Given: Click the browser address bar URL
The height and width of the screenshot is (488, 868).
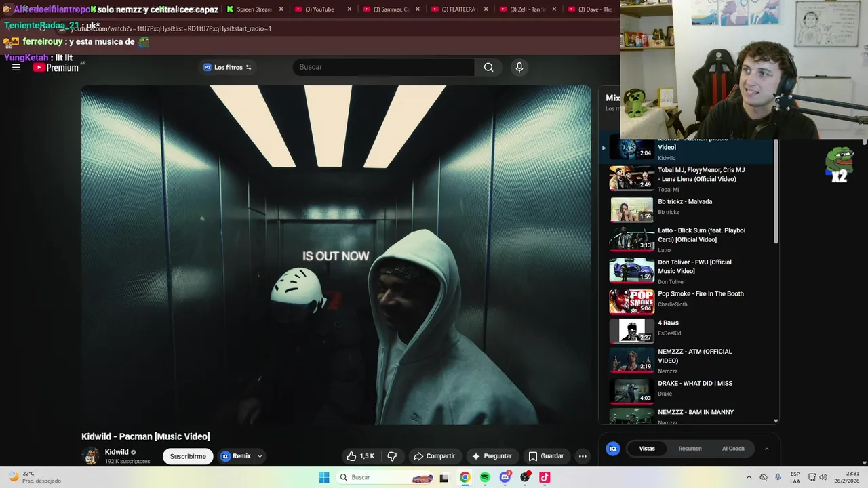Looking at the screenshot, I should coord(171,28).
